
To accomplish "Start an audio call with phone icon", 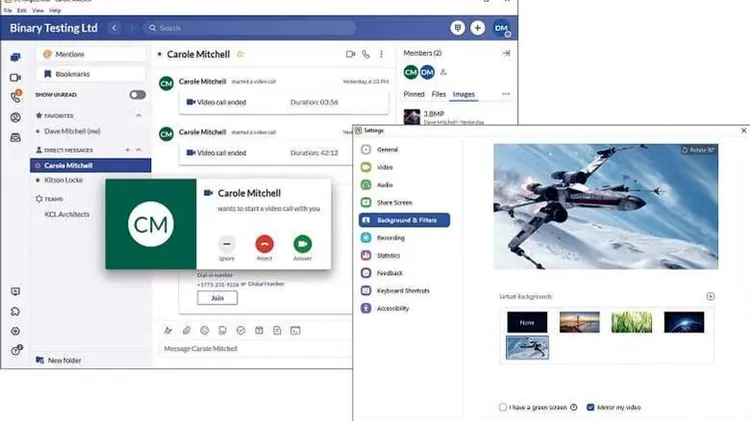I will (x=367, y=54).
